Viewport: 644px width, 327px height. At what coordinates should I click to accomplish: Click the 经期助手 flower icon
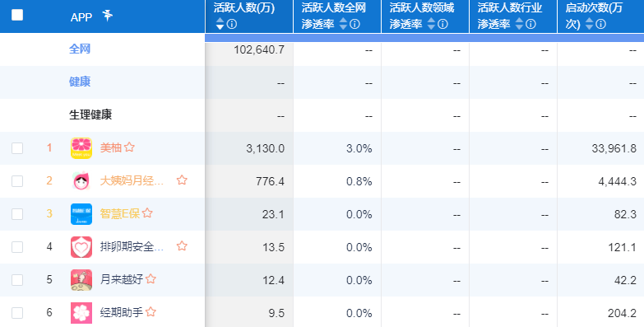click(x=81, y=313)
